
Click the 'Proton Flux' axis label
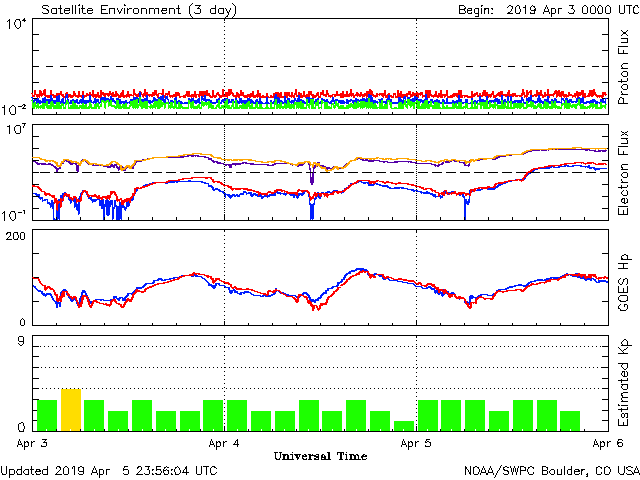click(x=623, y=67)
